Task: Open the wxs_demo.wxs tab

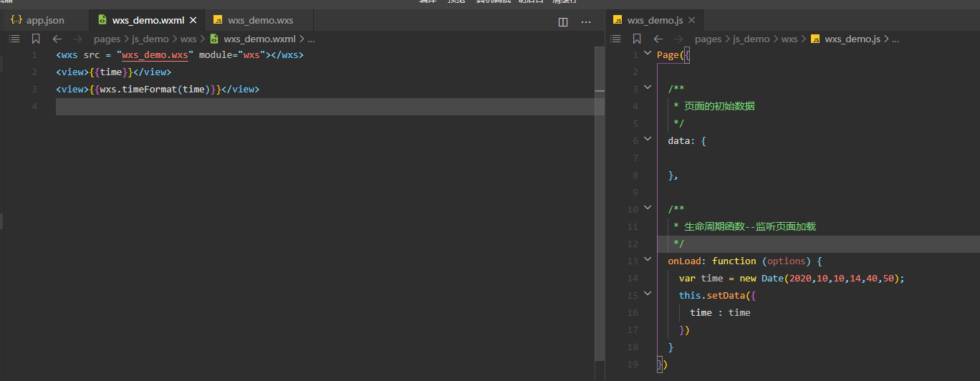Action: [x=259, y=20]
